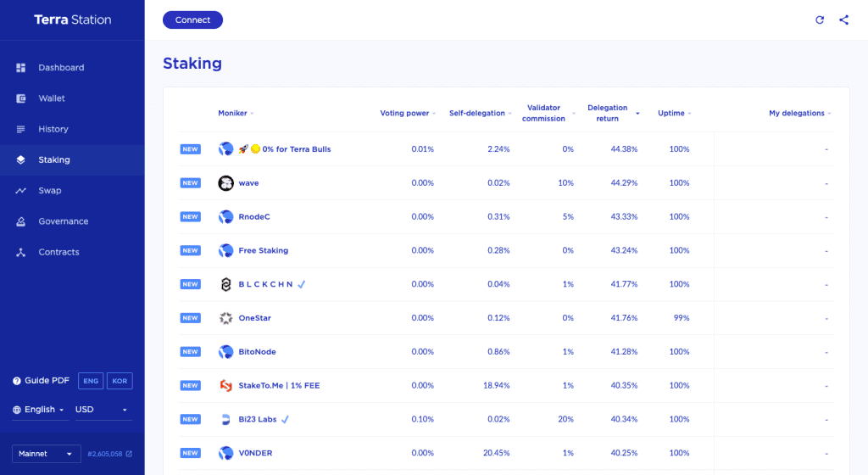Screen dimensions: 868x475
Task: Click the Guide PDF question mark icon
Action: [x=17, y=381]
